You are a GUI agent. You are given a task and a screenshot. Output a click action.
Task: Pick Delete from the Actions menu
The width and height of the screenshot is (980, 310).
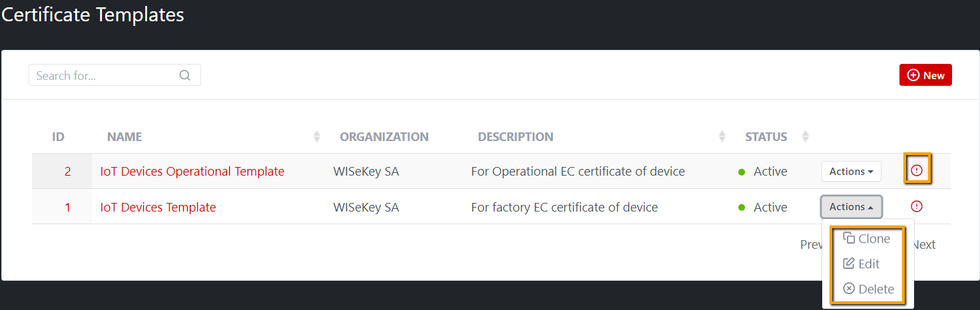pyautogui.click(x=868, y=289)
